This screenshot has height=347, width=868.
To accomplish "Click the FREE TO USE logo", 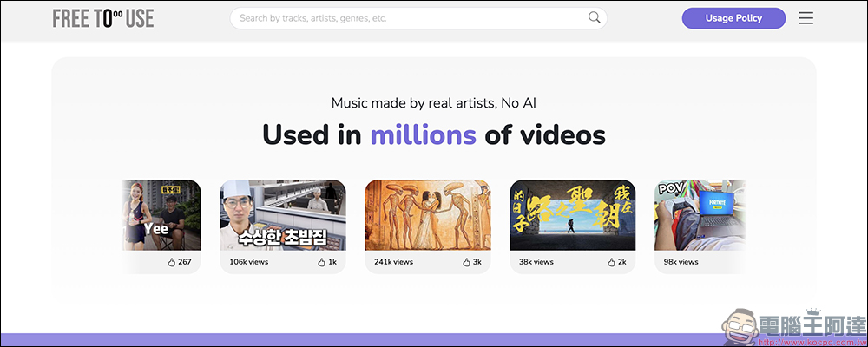I will 103,18.
